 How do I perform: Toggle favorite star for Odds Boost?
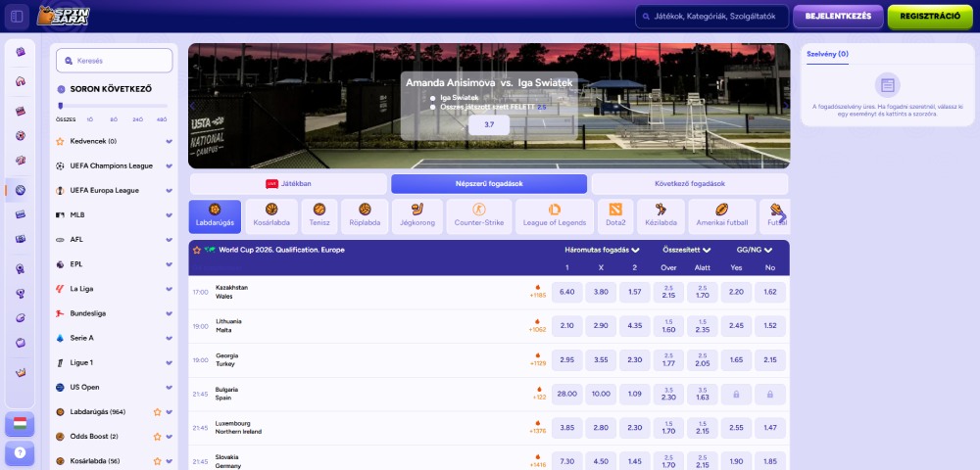(157, 437)
